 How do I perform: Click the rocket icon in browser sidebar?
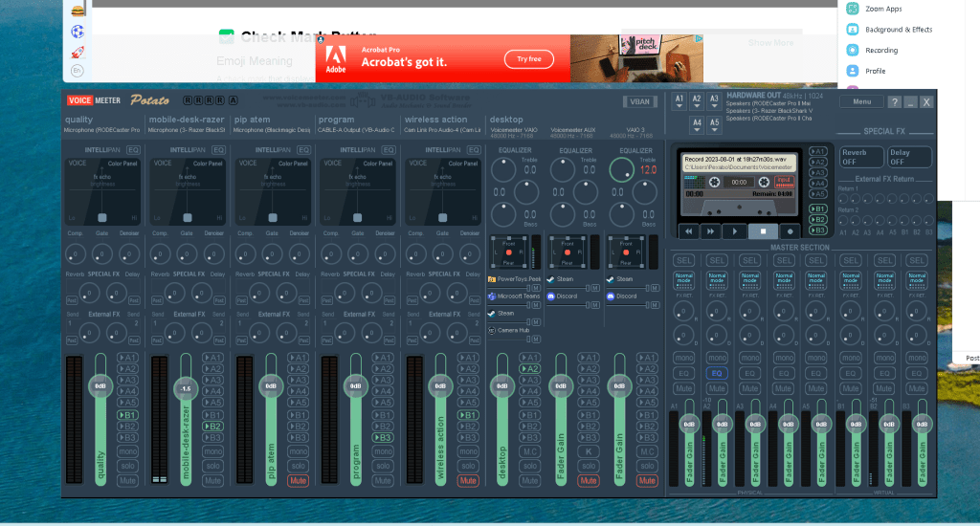click(x=78, y=52)
